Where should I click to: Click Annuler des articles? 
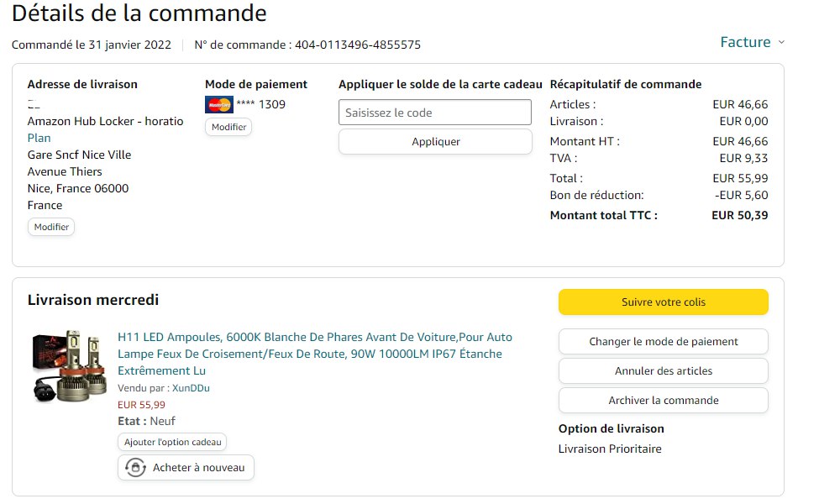663,370
